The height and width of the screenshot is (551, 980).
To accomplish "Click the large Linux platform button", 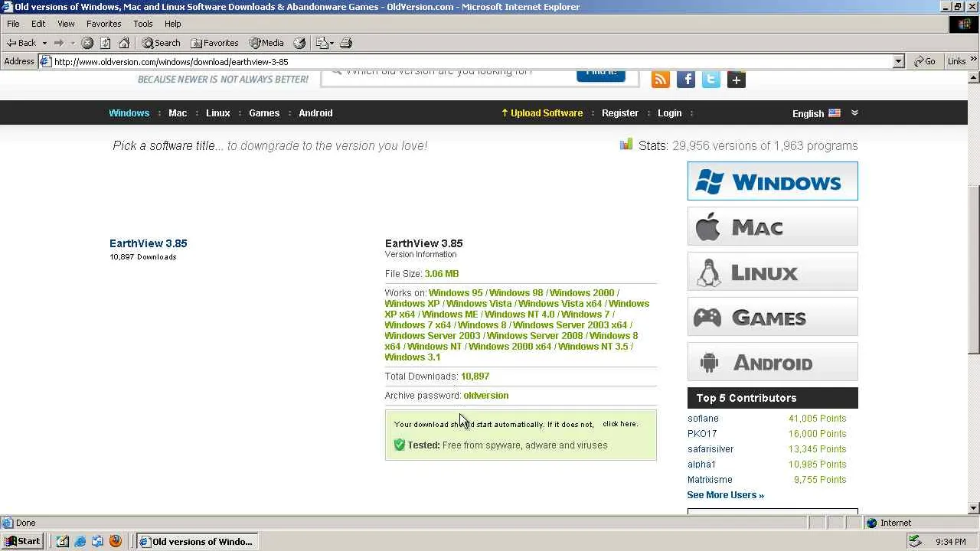I will [773, 272].
